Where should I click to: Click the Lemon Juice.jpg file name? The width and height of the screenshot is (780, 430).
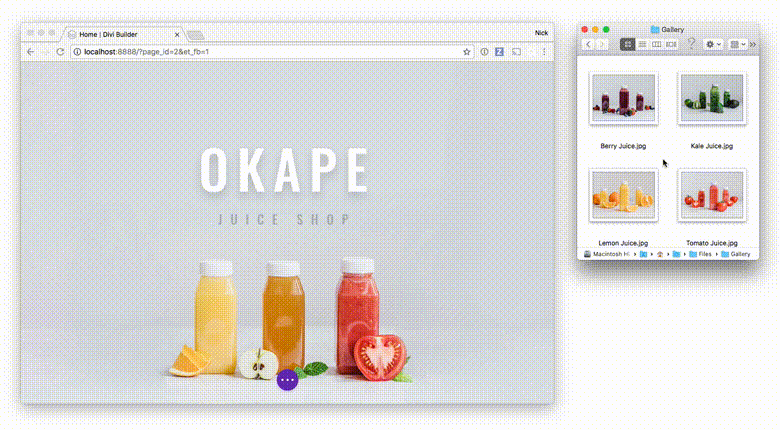[623, 243]
